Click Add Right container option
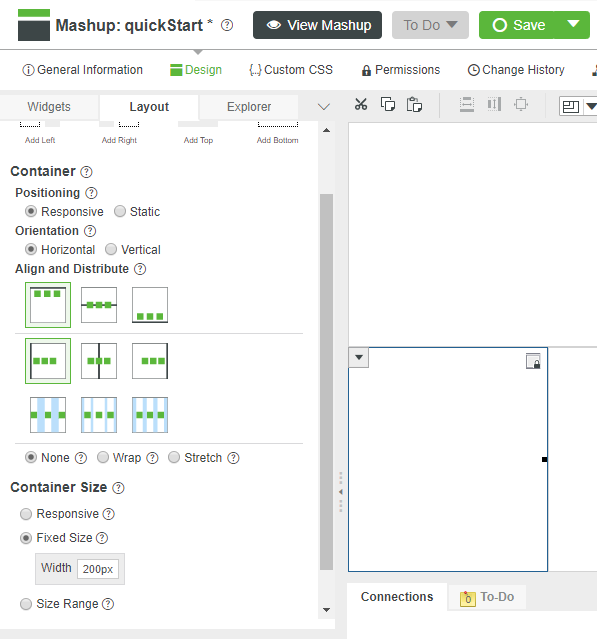 coord(119,134)
